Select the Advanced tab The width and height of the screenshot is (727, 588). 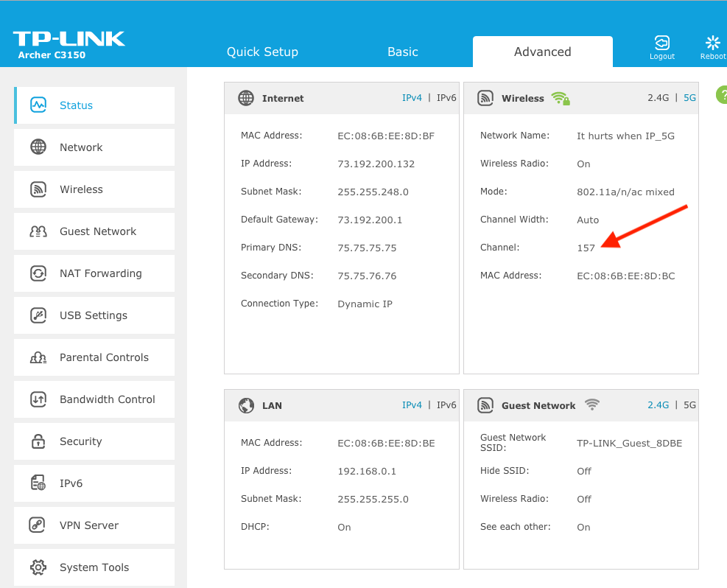click(542, 52)
